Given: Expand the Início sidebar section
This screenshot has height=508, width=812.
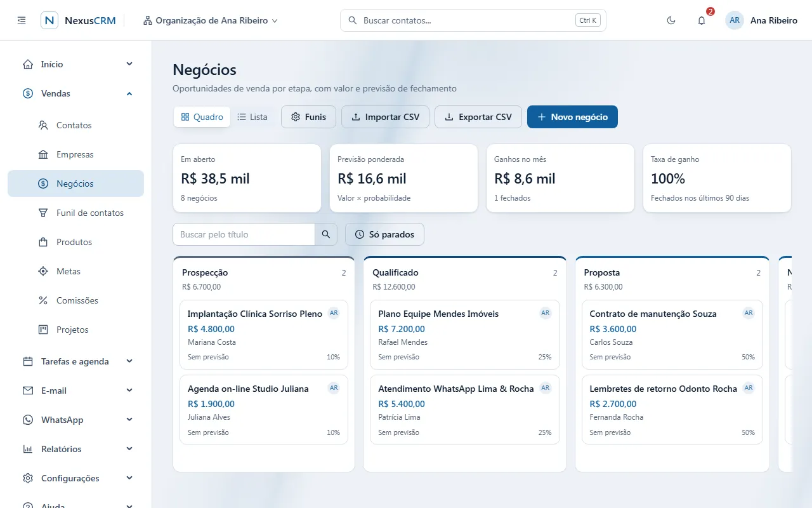Looking at the screenshot, I should point(75,64).
